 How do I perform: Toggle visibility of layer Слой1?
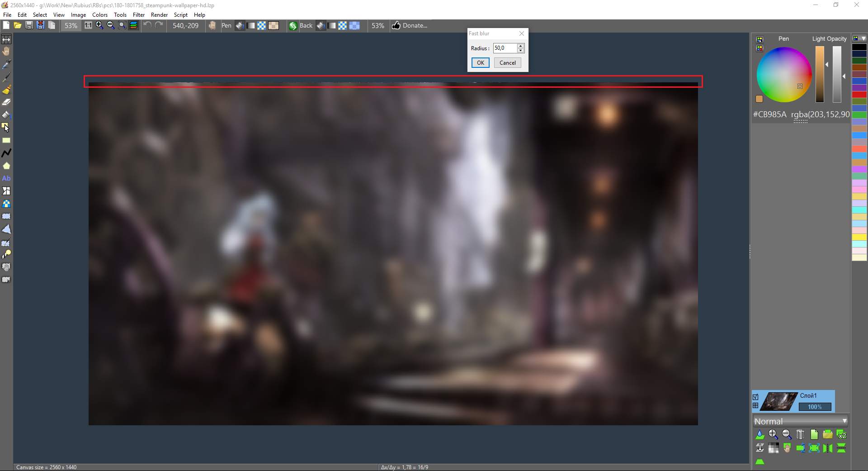coord(756,397)
